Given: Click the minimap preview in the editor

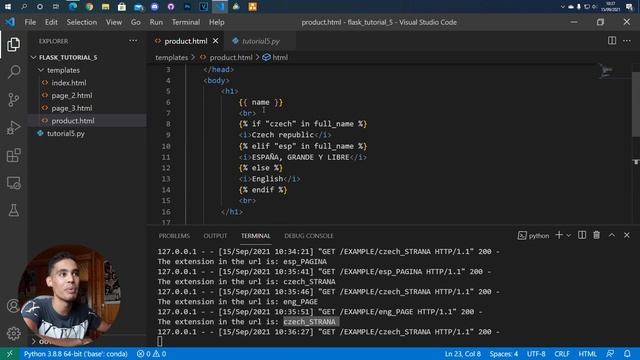Looking at the screenshot, I should 607,71.
